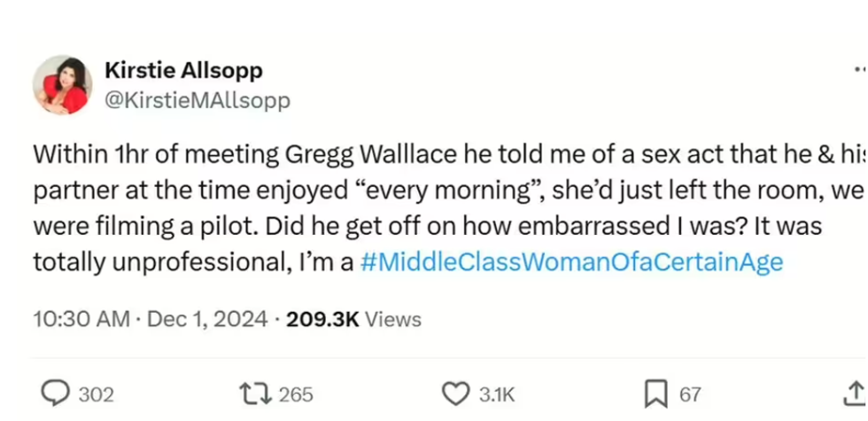Click the 10:30 AM Dec 1, 2024 timestamp
868x421 pixels.
(150, 319)
